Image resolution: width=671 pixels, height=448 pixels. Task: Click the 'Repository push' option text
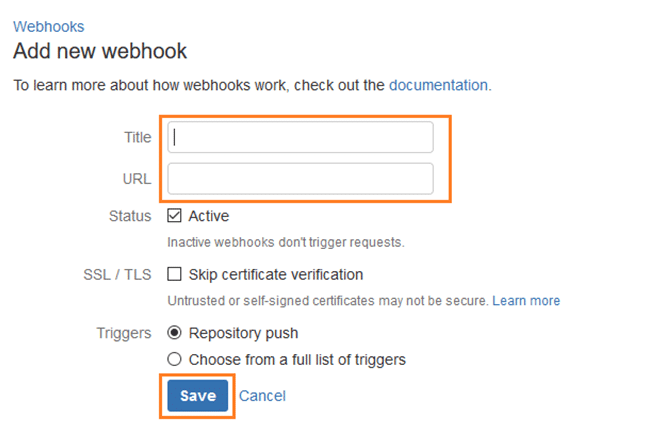(243, 333)
